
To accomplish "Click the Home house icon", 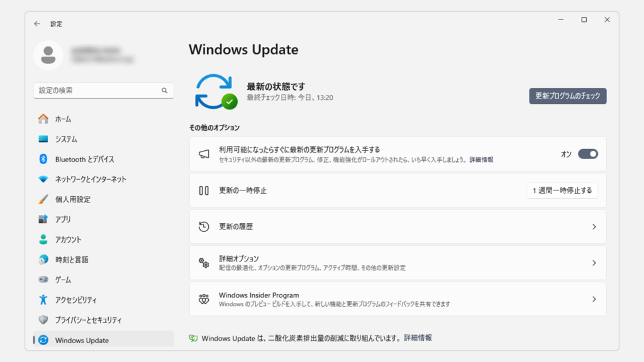I will coord(43,119).
